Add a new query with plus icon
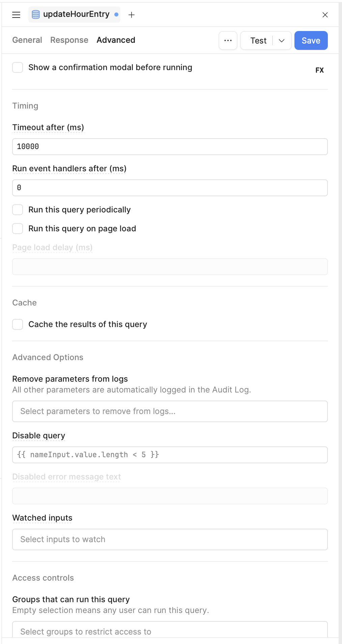 pyautogui.click(x=132, y=15)
